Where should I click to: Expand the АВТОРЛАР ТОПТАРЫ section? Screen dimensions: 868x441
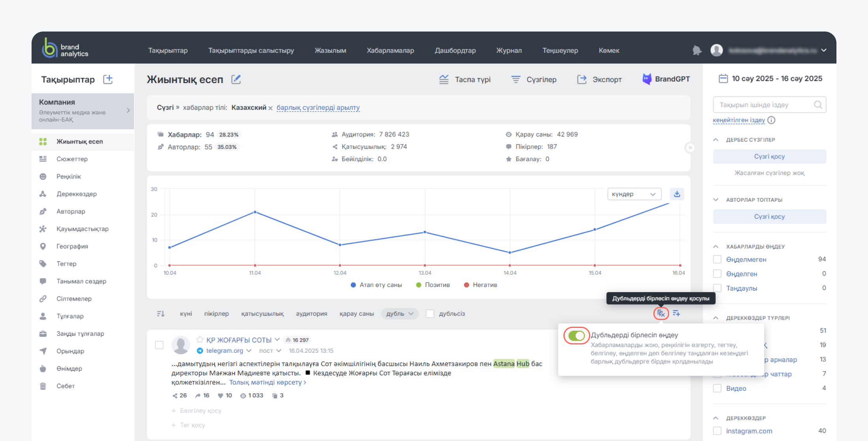pos(716,200)
